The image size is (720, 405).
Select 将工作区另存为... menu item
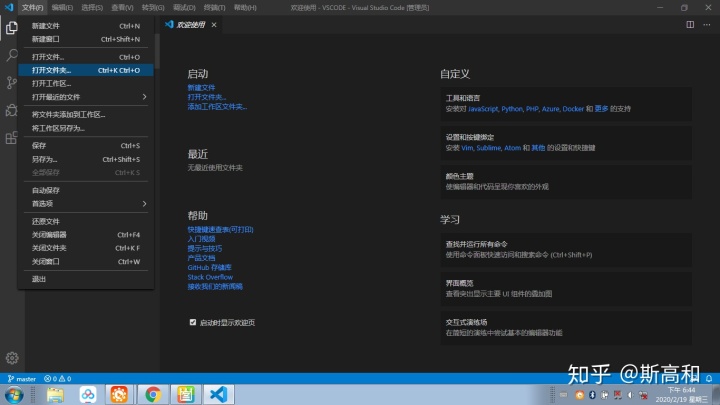(x=85, y=128)
